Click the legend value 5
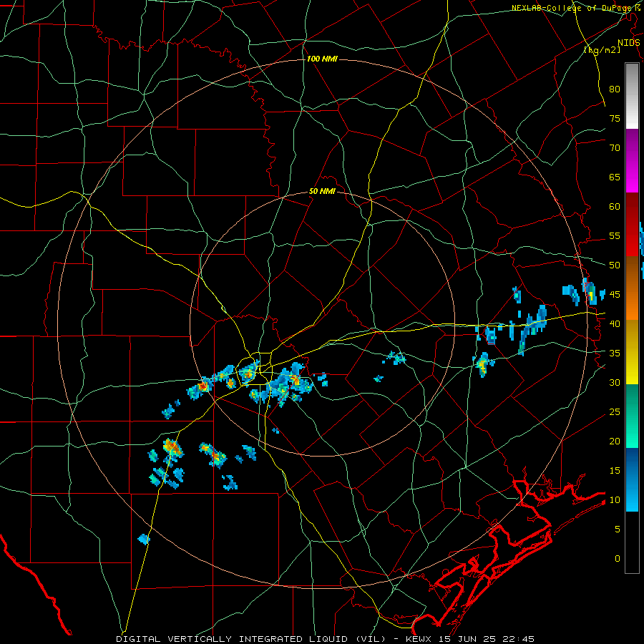 click(x=618, y=530)
